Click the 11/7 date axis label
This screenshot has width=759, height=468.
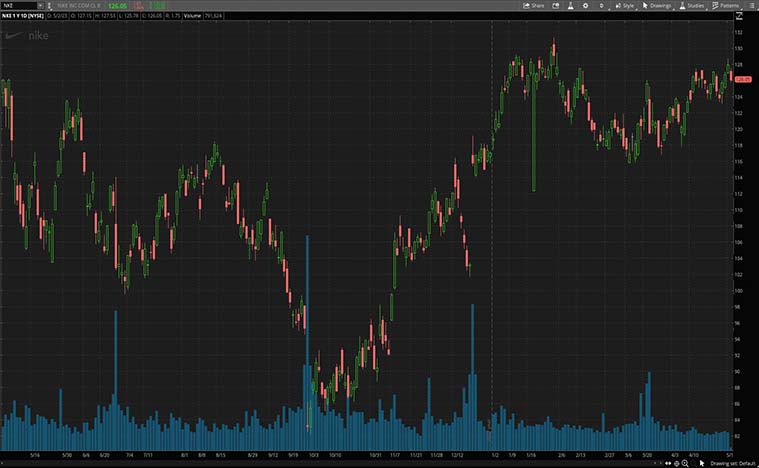click(x=395, y=455)
